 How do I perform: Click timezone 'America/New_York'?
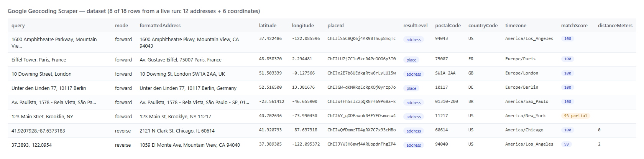pos(526,116)
